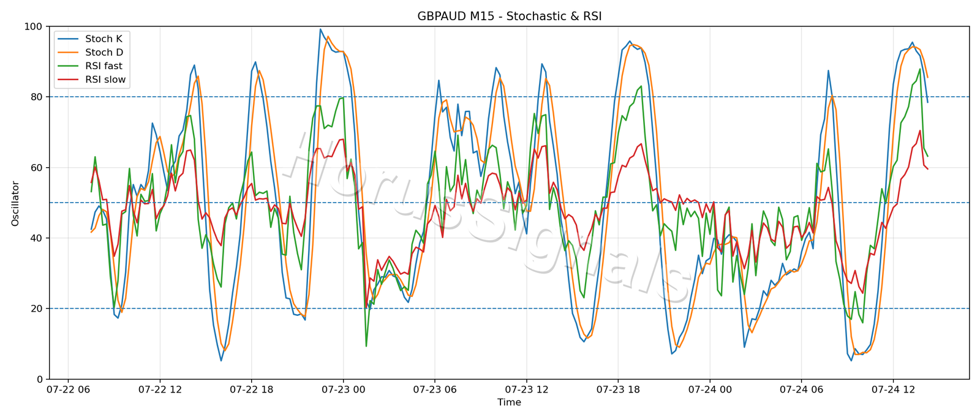Click the y-axis tick label 0
The width and height of the screenshot is (980, 420).
tap(39, 379)
